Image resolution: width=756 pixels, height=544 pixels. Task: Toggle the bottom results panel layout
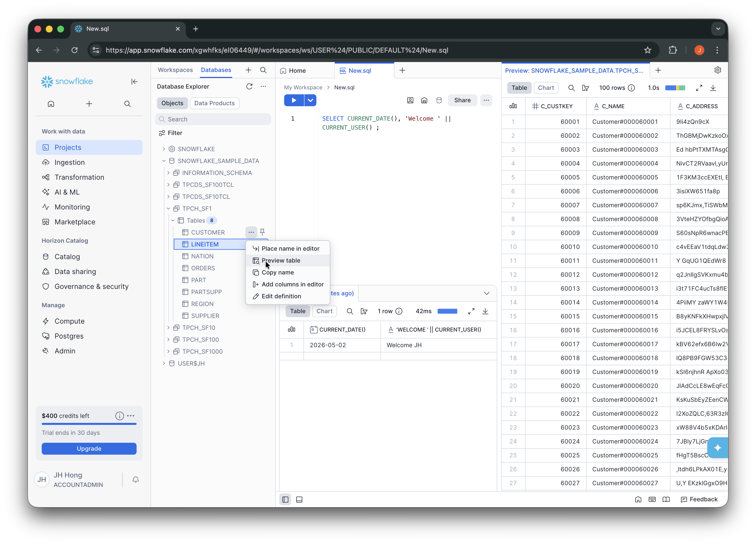click(299, 499)
